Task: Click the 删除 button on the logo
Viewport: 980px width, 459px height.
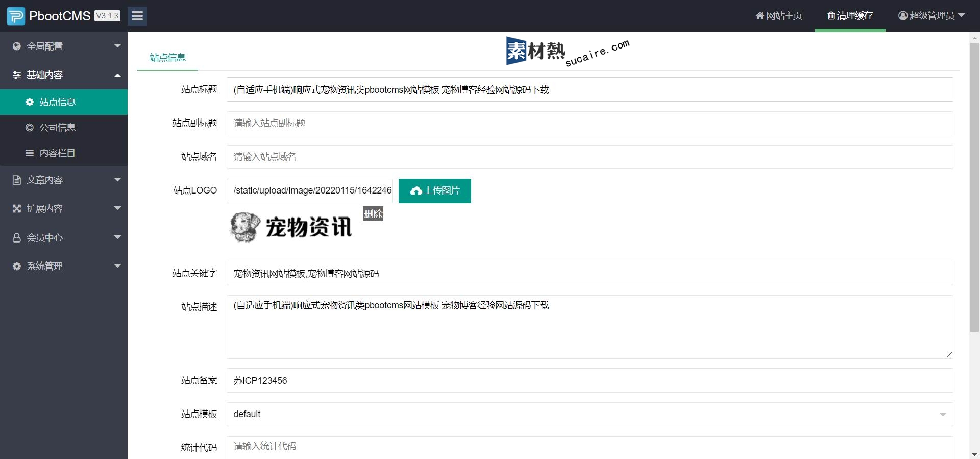Action: pyautogui.click(x=373, y=214)
